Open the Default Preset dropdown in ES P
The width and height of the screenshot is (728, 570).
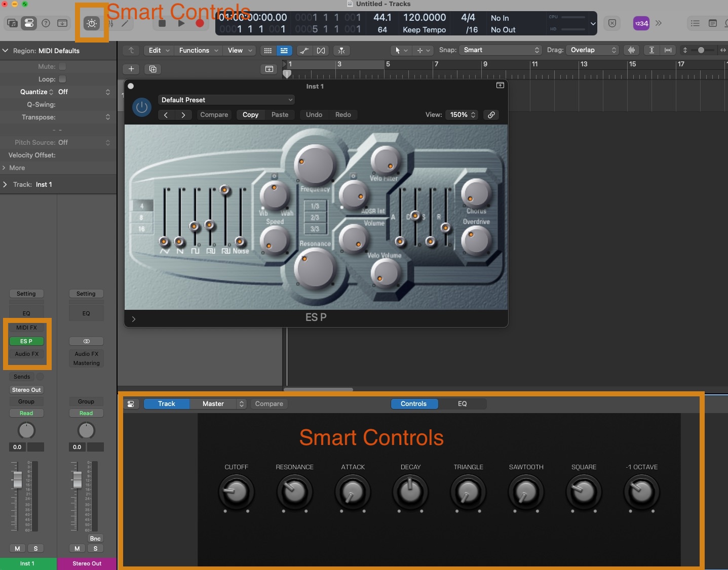click(226, 100)
